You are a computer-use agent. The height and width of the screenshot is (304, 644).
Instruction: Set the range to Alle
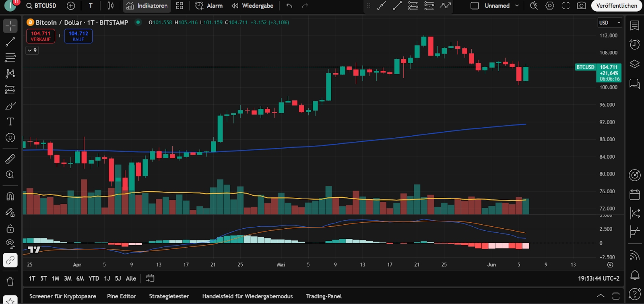pos(131,278)
